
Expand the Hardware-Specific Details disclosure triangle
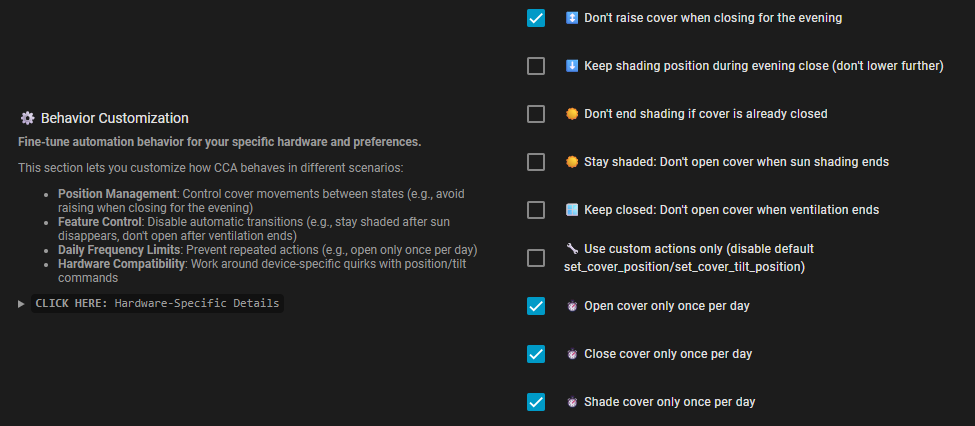[x=22, y=303]
